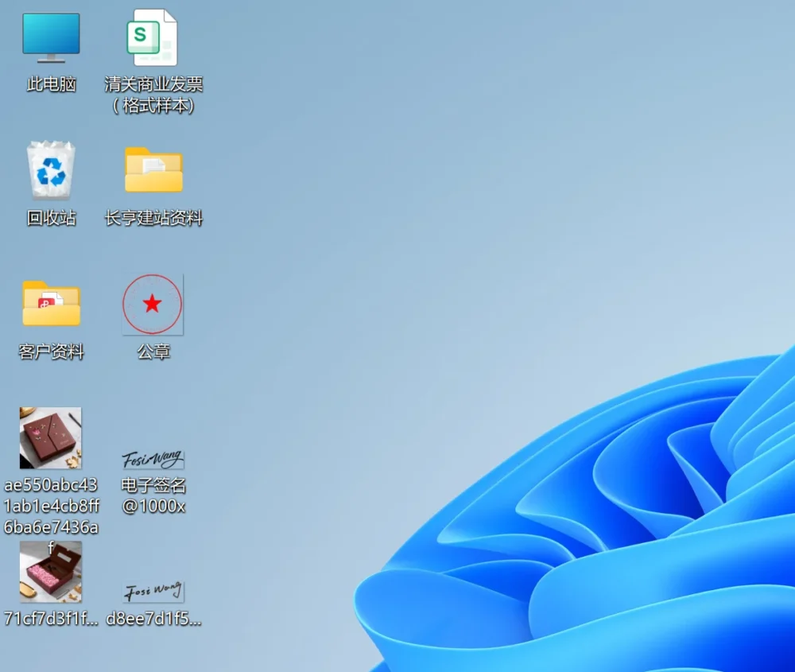Image resolution: width=795 pixels, height=672 pixels.
Task: Click the ae550abc43... chocolate gift box thumbnail
Action: point(51,438)
